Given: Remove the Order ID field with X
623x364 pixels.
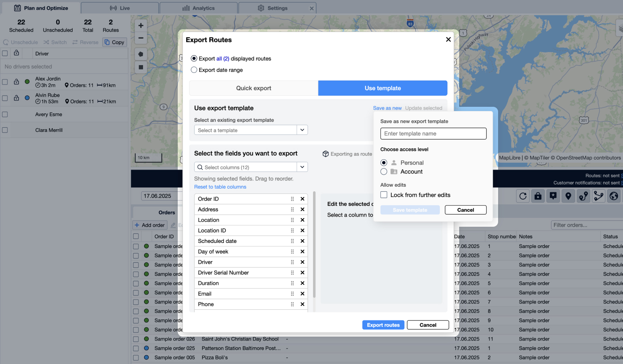Looking at the screenshot, I should pyautogui.click(x=302, y=199).
